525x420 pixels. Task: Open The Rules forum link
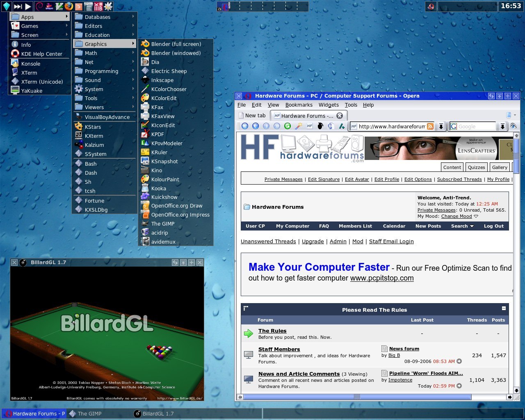(272, 331)
